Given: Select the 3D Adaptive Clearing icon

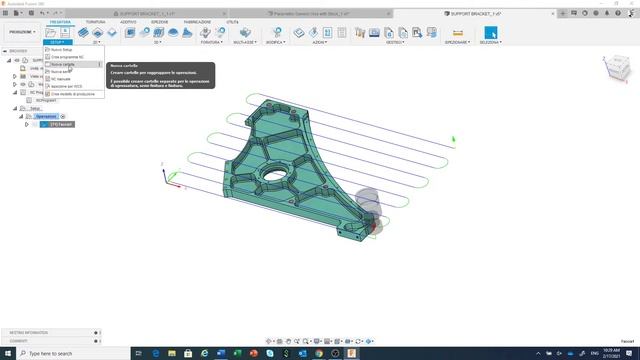Looking at the screenshot, I should coord(130,32).
